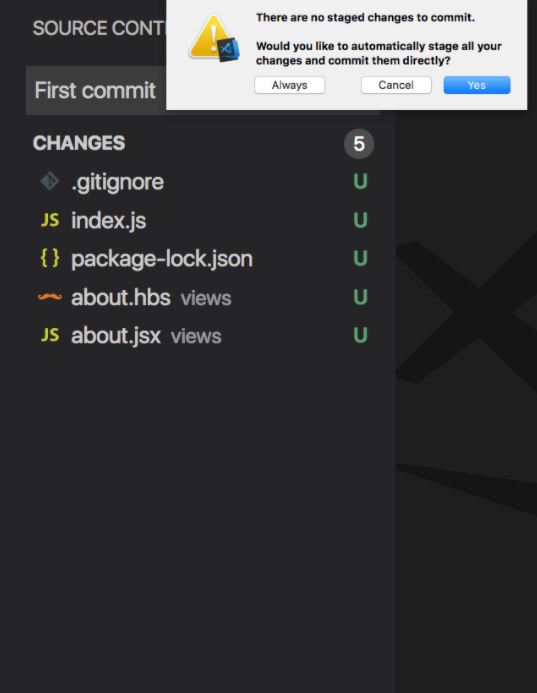Click the orange mustache icon for about.hbs
This screenshot has height=693, width=537.
(50, 297)
